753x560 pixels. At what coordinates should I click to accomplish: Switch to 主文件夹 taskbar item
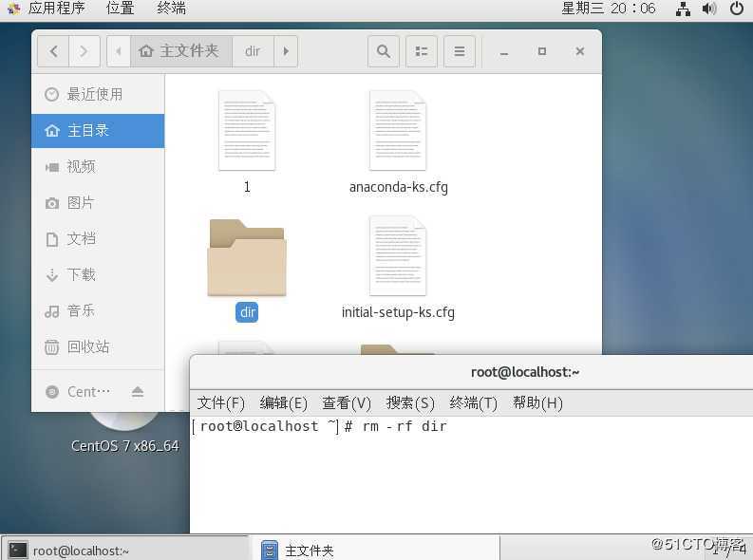click(375, 549)
